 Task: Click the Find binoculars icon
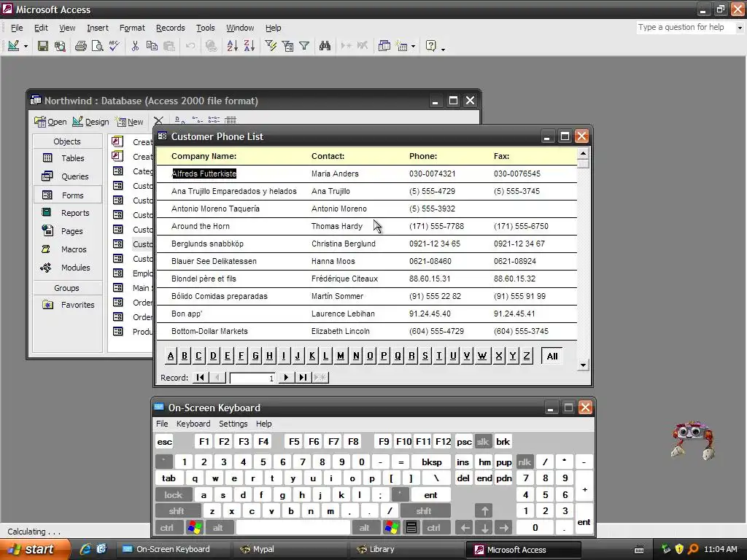pos(325,46)
